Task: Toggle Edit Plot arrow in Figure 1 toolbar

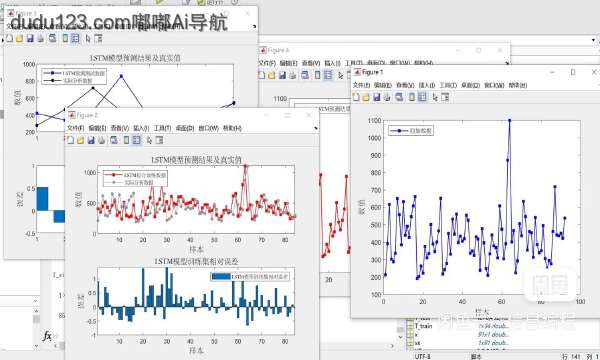Action: pos(435,97)
